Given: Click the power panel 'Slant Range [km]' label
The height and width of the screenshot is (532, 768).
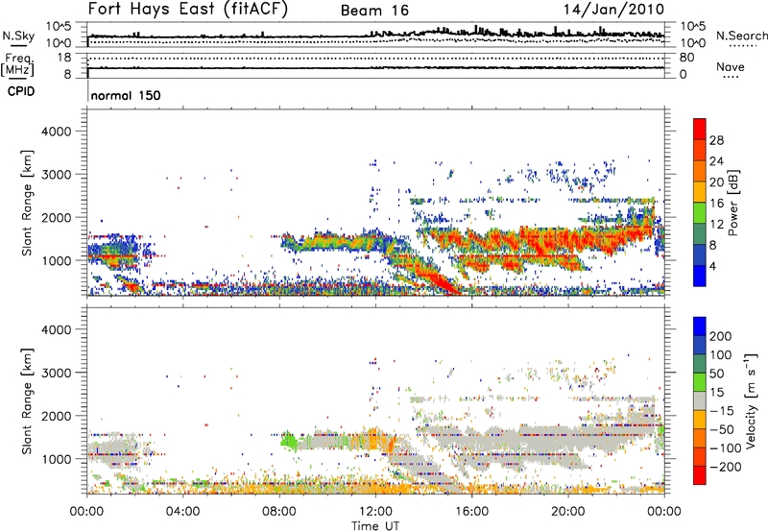Looking at the screenshot, I should 27,203.
